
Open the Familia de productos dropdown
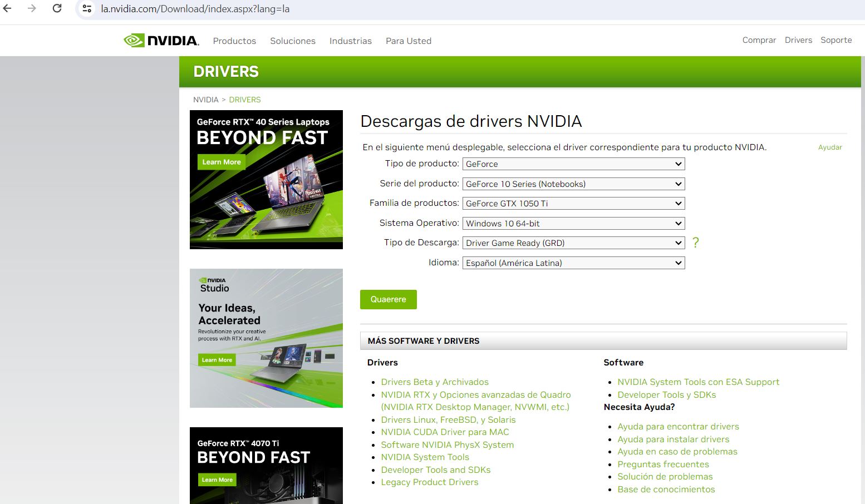coord(573,204)
